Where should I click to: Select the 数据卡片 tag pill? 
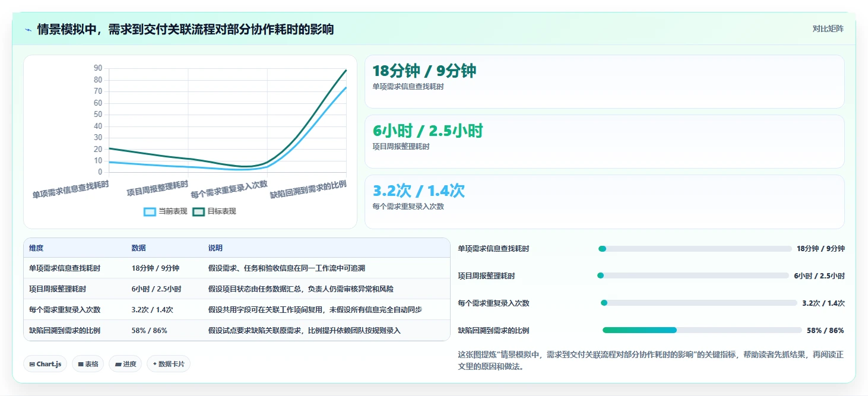pos(169,364)
